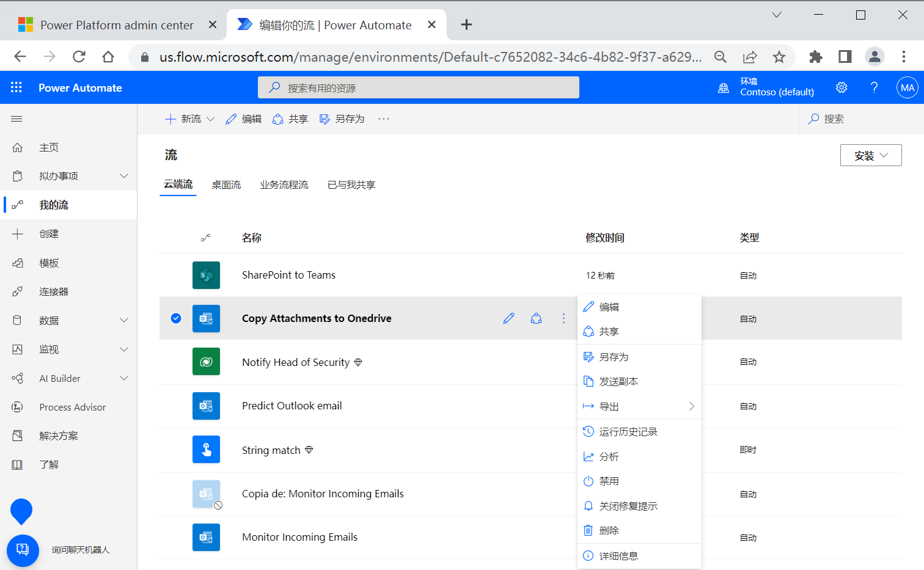Click the Notify Head of Security flow icon
Screen dimensions: 924x570
click(206, 362)
